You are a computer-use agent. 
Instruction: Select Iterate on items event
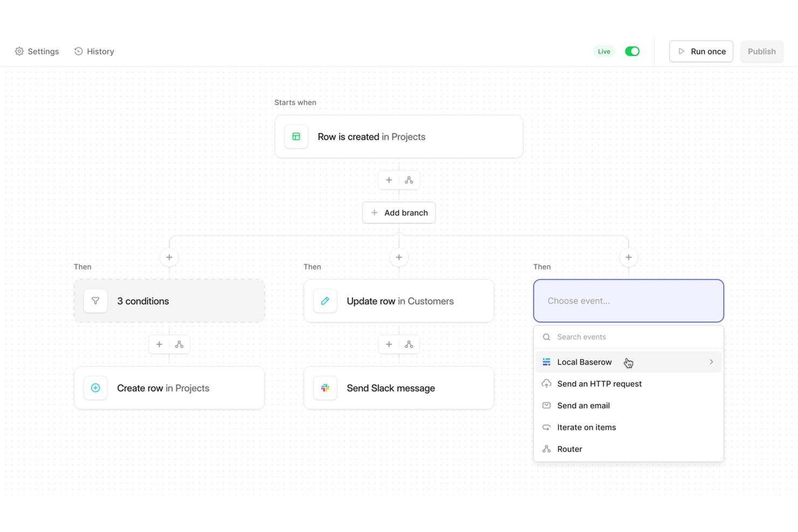[x=629, y=427]
